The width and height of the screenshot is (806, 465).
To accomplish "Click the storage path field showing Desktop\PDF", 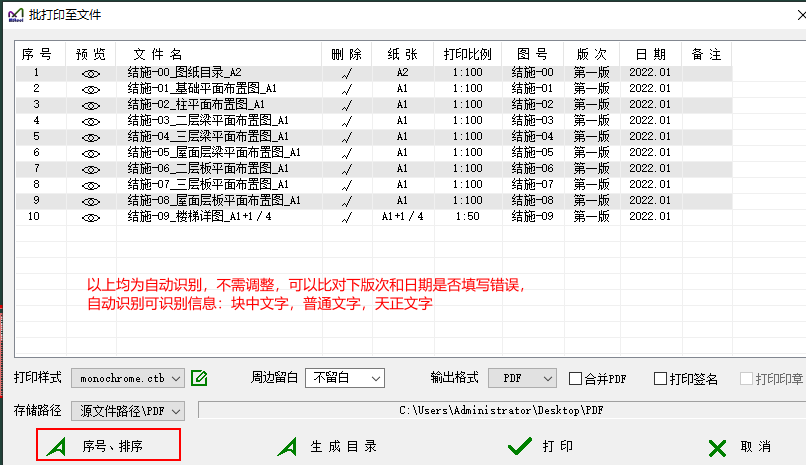I will click(500, 410).
